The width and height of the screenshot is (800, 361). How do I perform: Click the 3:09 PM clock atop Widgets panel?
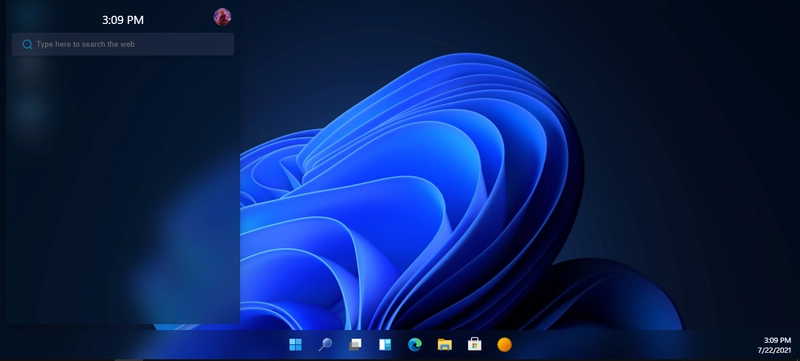(x=123, y=20)
